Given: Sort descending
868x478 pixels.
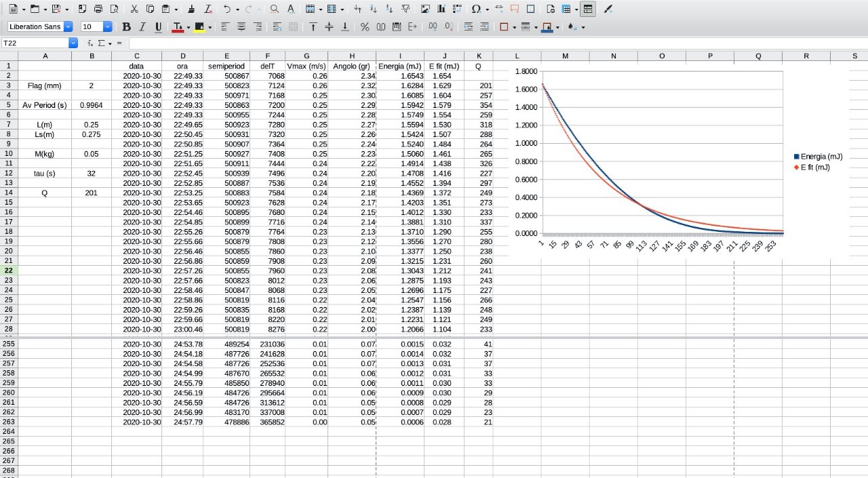Looking at the screenshot, I should click(x=389, y=9).
